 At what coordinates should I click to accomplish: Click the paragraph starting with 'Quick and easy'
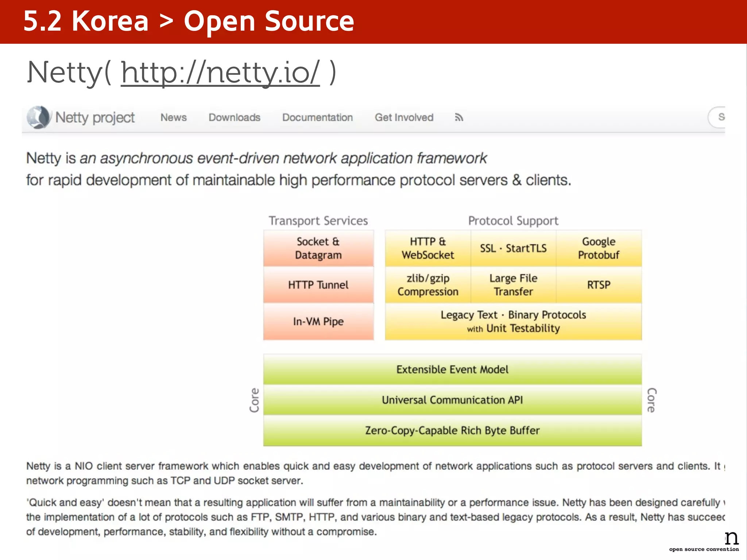coord(376,517)
